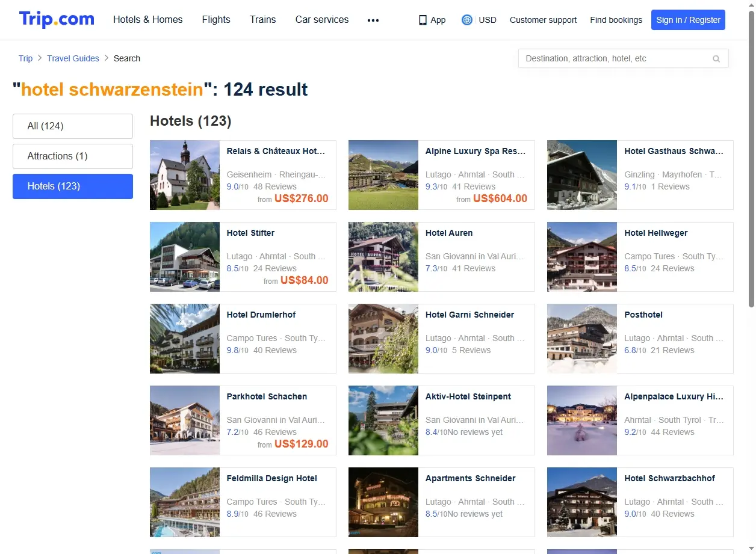The image size is (756, 554).
Task: Select the Attractions (1) filter
Action: pos(73,156)
